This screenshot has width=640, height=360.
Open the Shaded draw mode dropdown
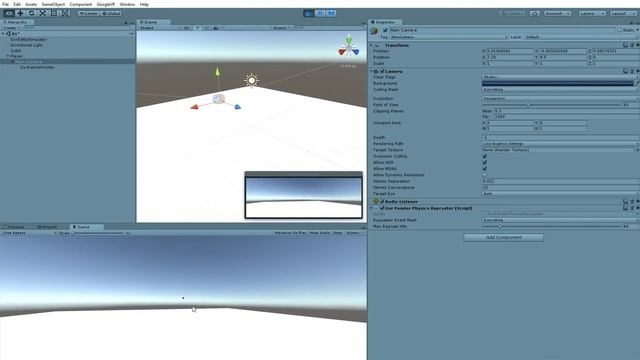(x=159, y=28)
